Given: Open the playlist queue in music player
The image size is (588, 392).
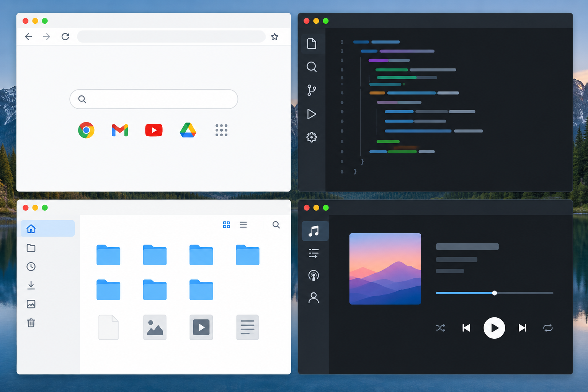Looking at the screenshot, I should [x=314, y=253].
